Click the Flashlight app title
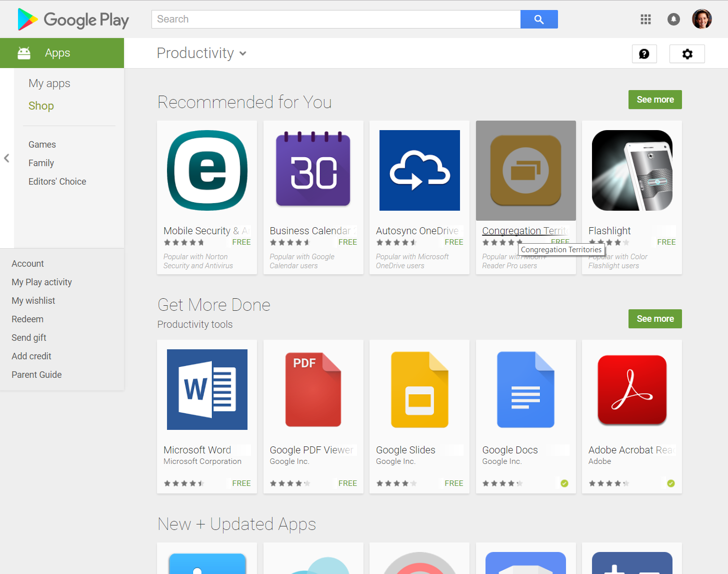 (609, 231)
